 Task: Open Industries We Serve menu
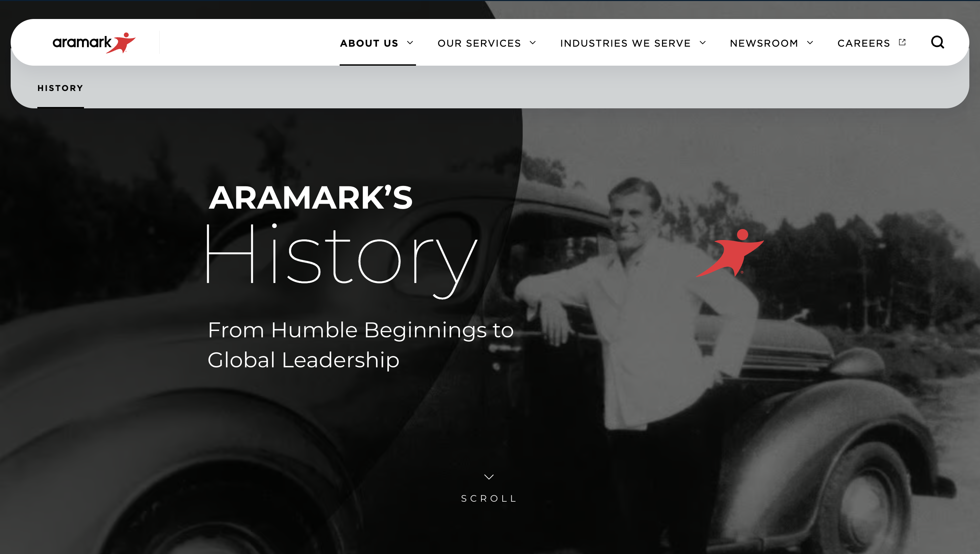pyautogui.click(x=625, y=43)
